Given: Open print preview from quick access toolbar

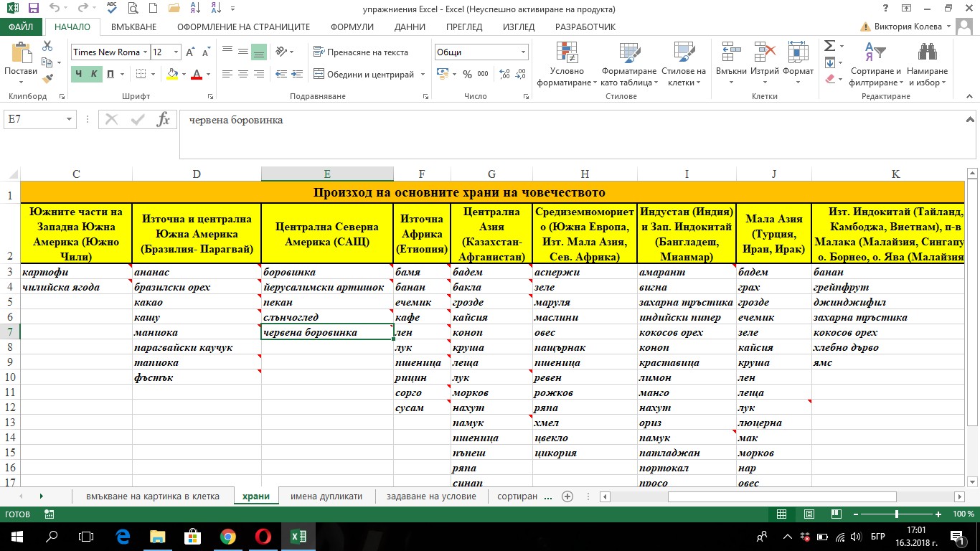Looking at the screenshot, I should (x=133, y=9).
